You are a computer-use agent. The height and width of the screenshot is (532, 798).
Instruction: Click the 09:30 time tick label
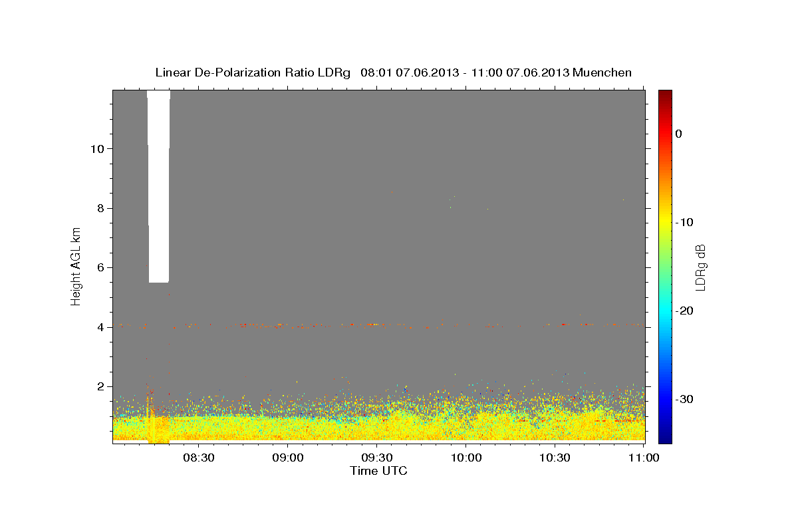376,458
